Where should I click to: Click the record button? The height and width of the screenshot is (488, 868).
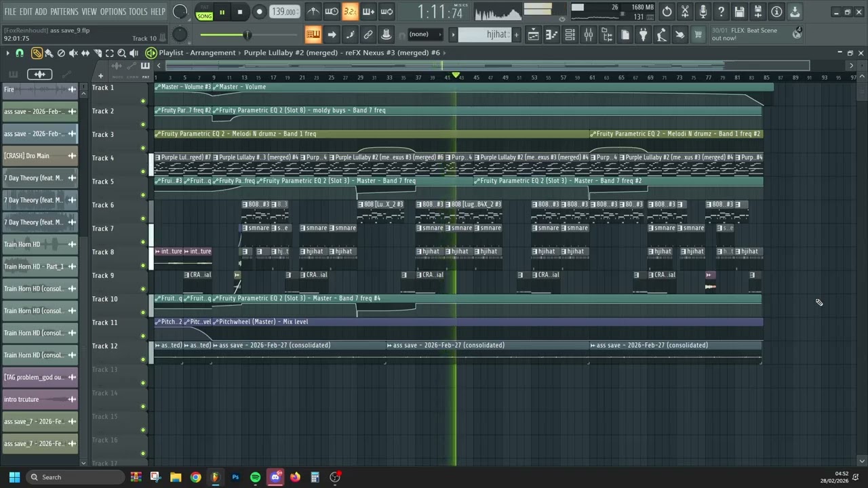(259, 12)
